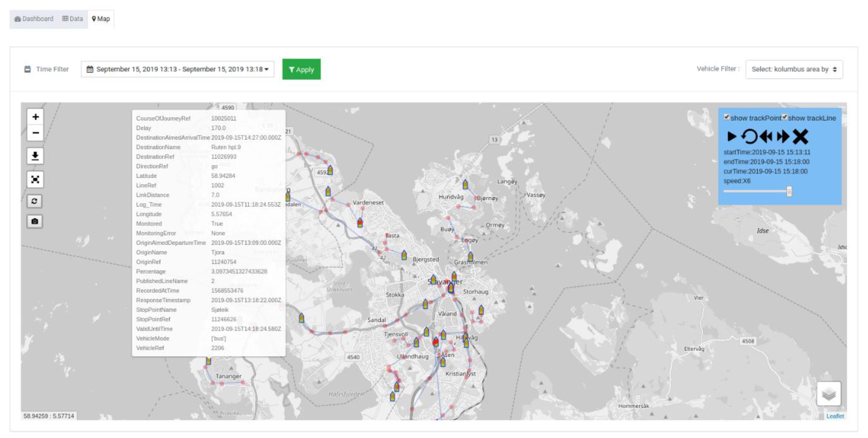Screen dimensions: 868x438
Task: Toggle show trackLine checkbox
Action: pos(785,117)
